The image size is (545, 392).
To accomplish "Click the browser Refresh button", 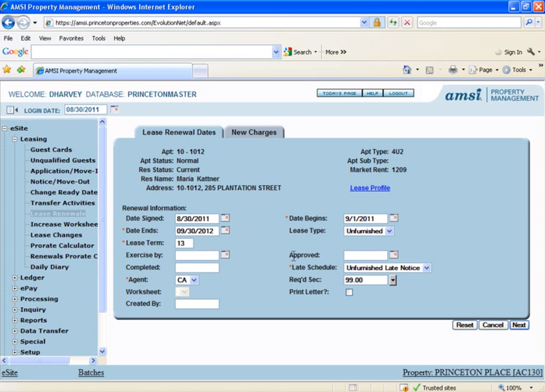I will click(393, 23).
